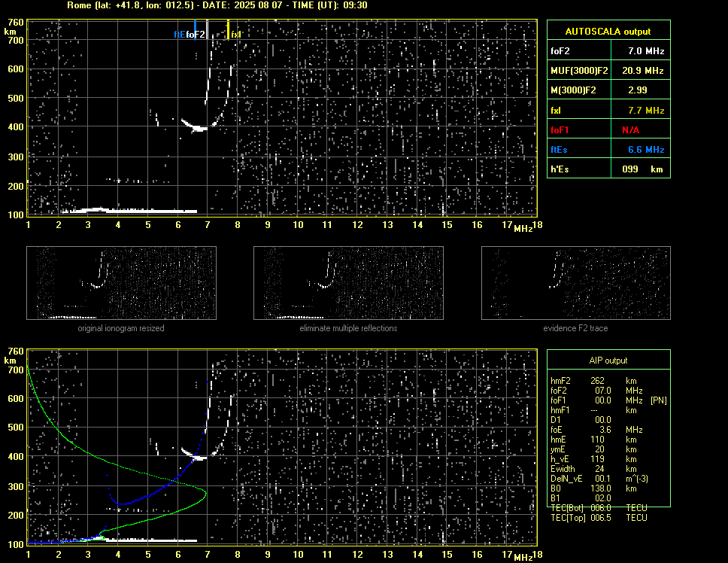Image resolution: width=728 pixels, height=563 pixels.
Task: Click the "TEC[Bot]" label
Action: click(567, 508)
